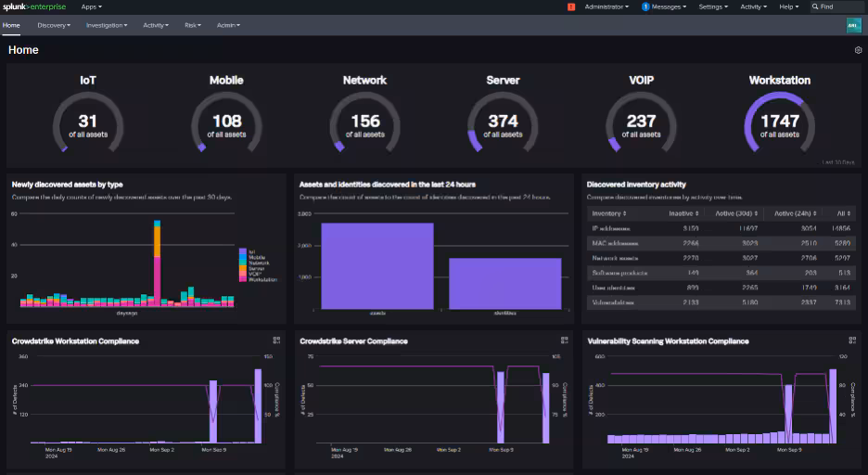Open Crowdstrike Workstation Compliance panel grid icon

276,340
